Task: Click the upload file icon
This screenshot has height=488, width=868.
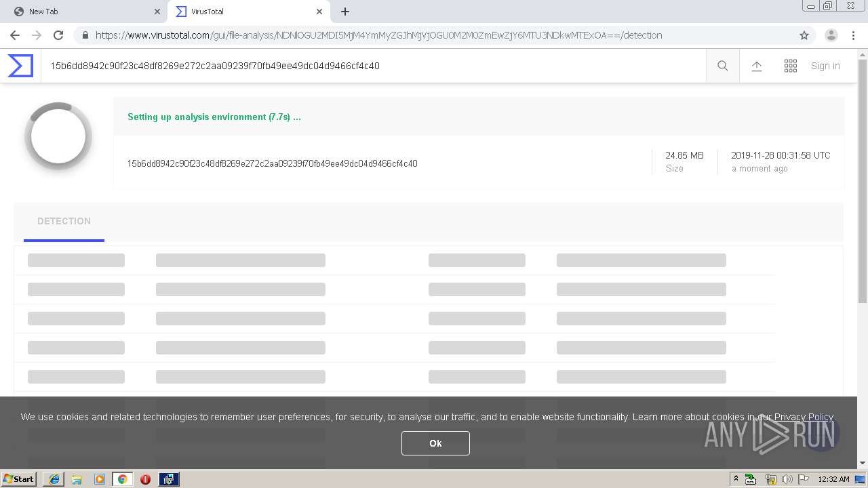Action: point(757,66)
